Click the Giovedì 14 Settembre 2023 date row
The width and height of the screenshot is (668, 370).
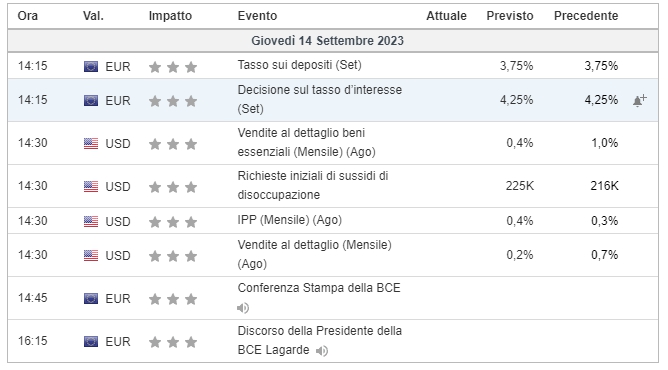pos(333,41)
